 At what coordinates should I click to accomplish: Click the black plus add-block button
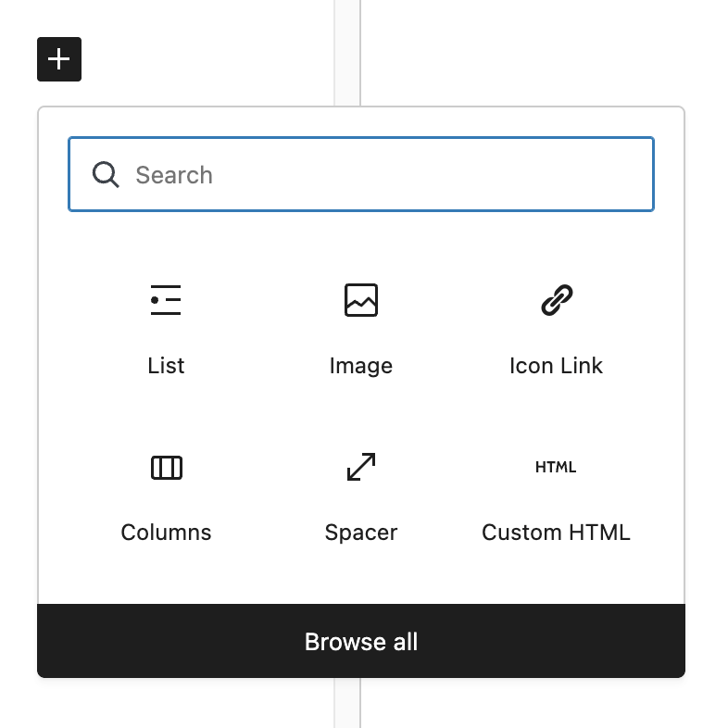(x=59, y=59)
